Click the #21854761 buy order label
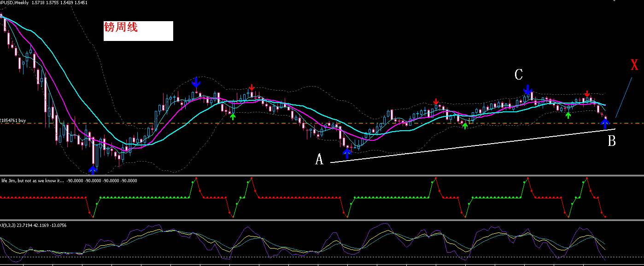Screen dimensions: 644x266 point(12,120)
